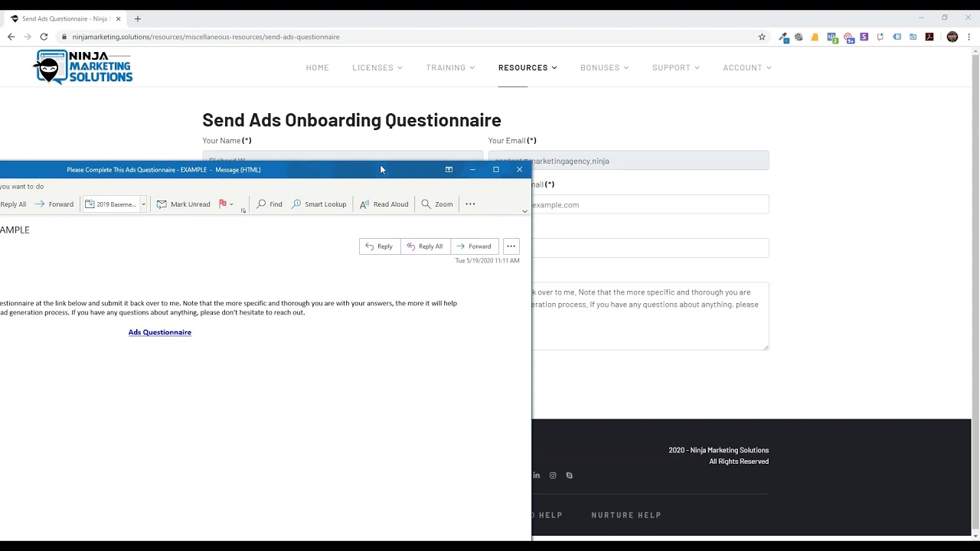Open a new Chrome tab
Viewport: 980px width, 551px height.
[x=138, y=18]
